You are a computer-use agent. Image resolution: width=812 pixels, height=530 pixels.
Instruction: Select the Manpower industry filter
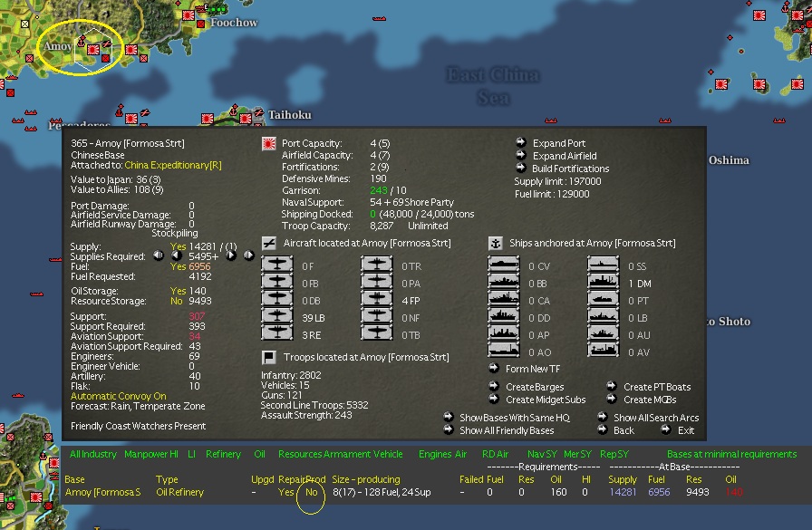point(144,454)
